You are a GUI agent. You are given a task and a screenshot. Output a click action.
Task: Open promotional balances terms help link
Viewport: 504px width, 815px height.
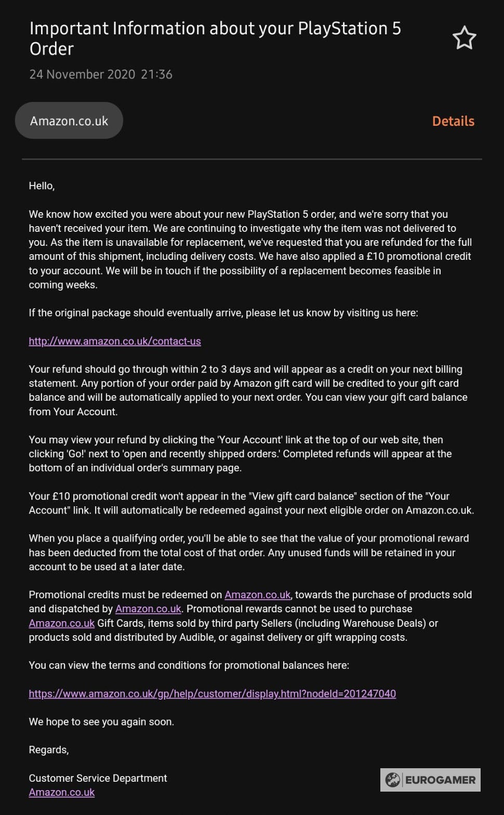(x=213, y=693)
